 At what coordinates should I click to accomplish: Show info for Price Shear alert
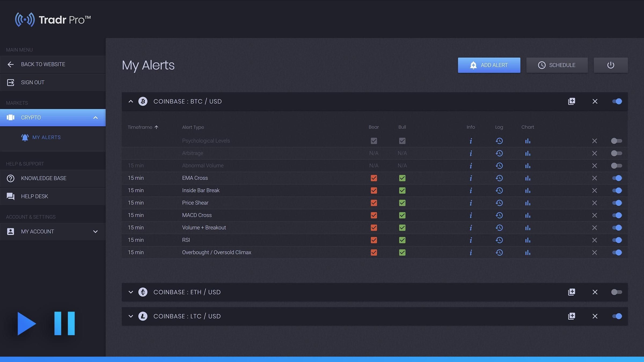pos(471,203)
